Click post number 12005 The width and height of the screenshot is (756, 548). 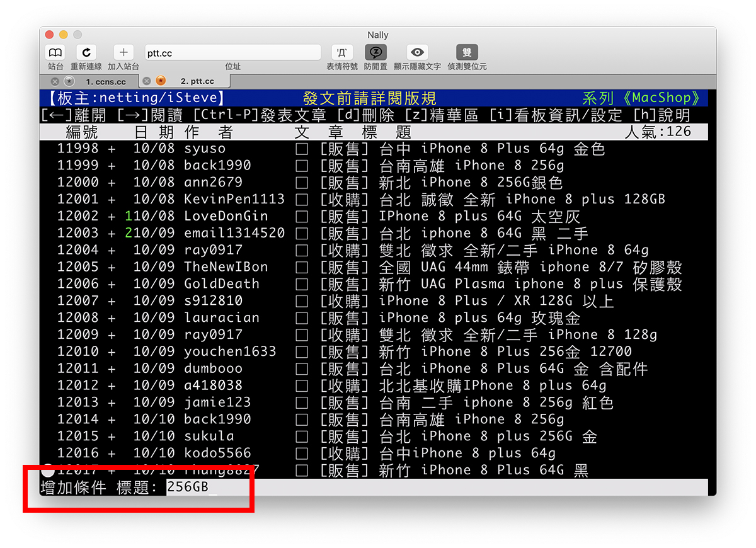click(77, 268)
